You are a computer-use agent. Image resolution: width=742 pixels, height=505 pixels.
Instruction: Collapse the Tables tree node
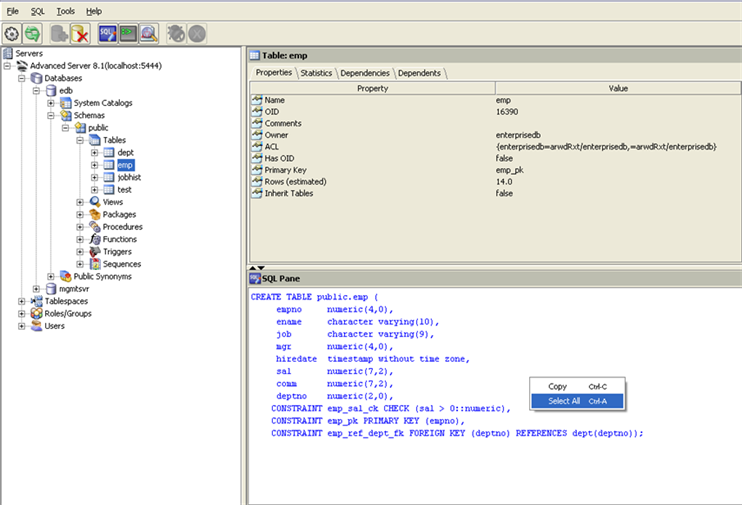(x=80, y=140)
